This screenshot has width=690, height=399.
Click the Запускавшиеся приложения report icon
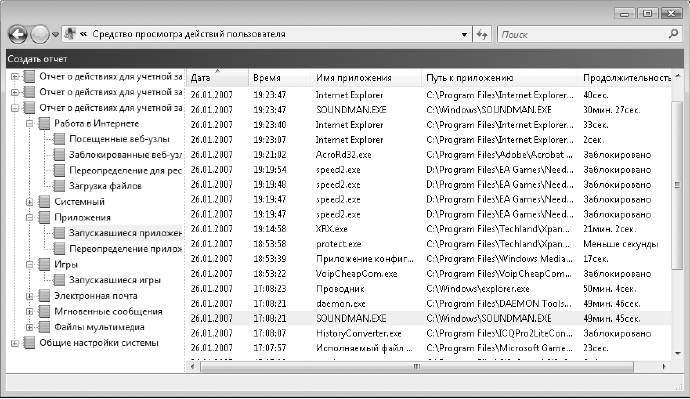59,233
